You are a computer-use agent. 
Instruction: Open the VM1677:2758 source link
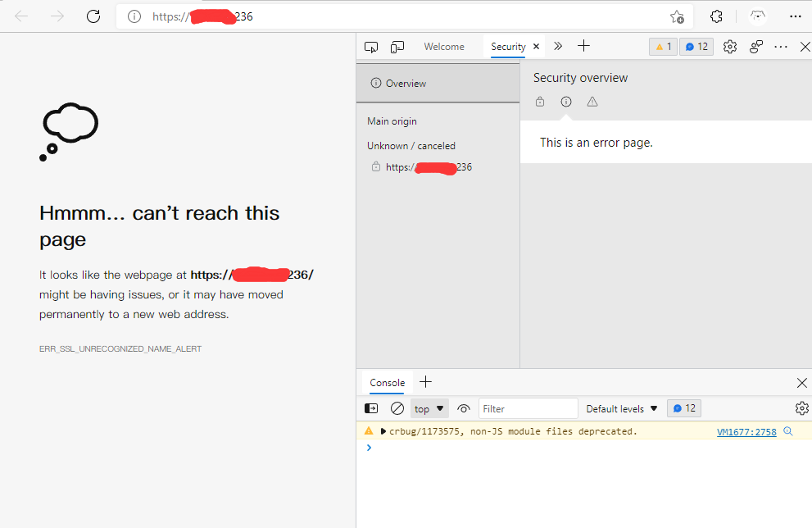point(746,431)
